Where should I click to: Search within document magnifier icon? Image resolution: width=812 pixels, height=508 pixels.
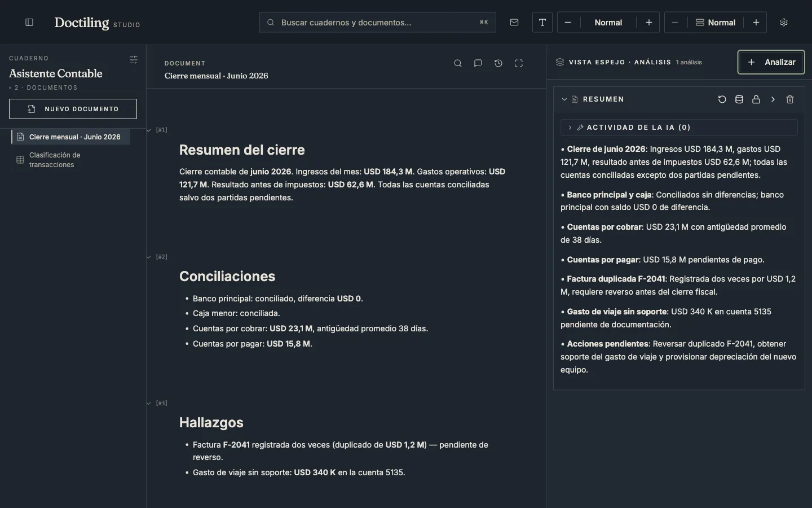[x=458, y=63]
